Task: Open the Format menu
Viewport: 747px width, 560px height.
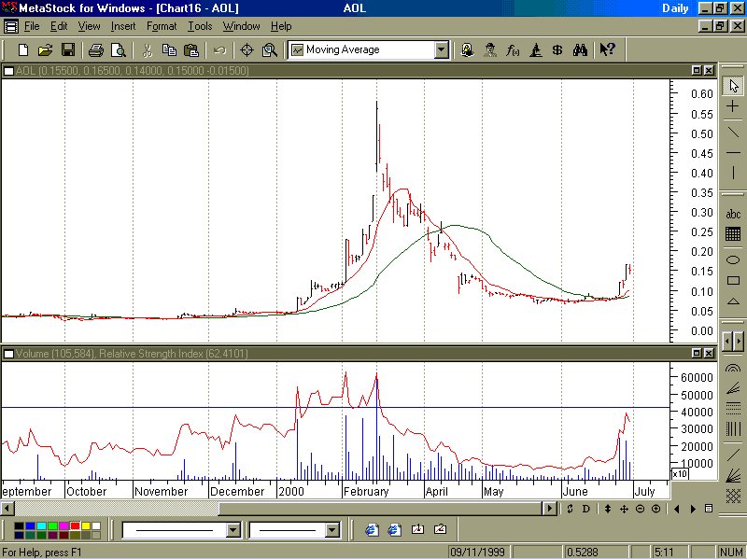Action: [x=162, y=26]
